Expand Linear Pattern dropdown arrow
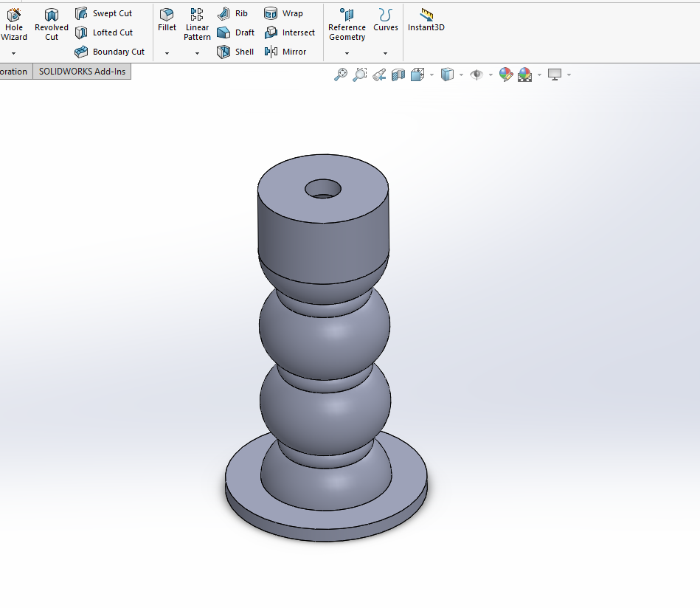The height and width of the screenshot is (608, 700). 197,53
